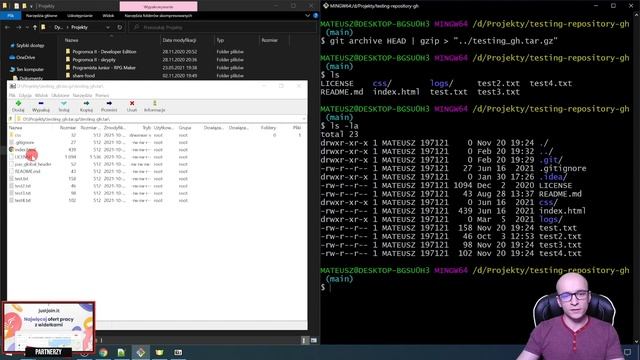Image resolution: width=640 pixels, height=360 pixels.
Task: Select README.md in the archive list
Action: pos(27,171)
